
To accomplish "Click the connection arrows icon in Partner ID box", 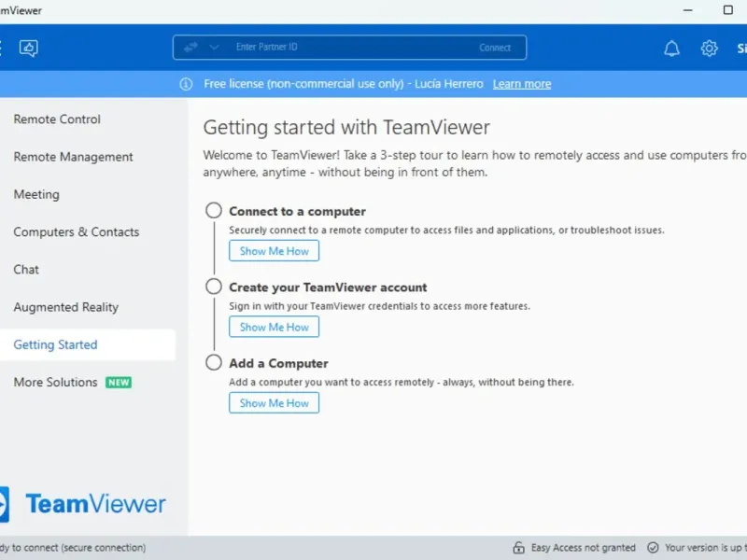I will pyautogui.click(x=191, y=48).
